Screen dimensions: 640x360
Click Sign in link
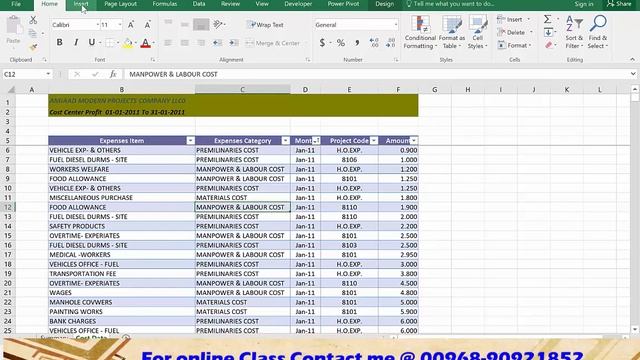[584, 4]
